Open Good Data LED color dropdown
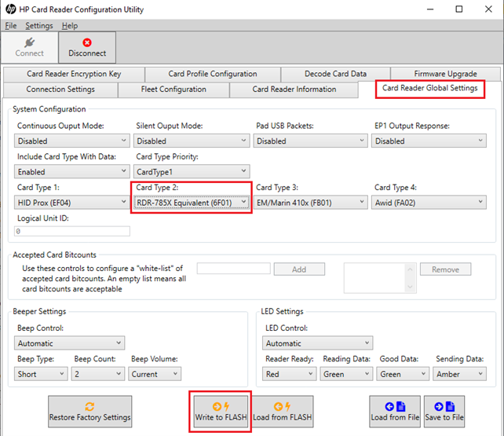504x436 pixels. point(403,374)
